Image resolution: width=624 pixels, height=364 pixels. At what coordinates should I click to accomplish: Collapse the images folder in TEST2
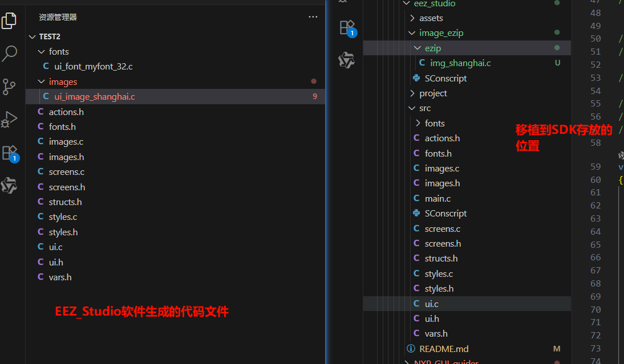(63, 81)
